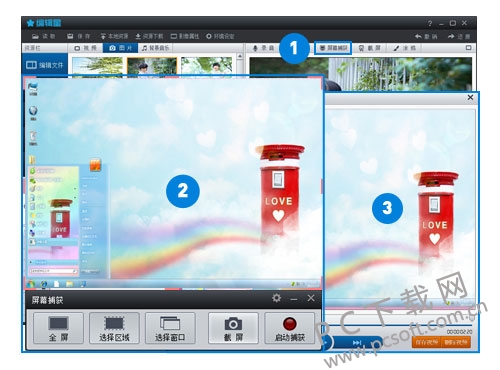Viewport: 500px width, 370px height.
Task: Click the 截屏 tool in editor toolbar
Action: [369, 48]
